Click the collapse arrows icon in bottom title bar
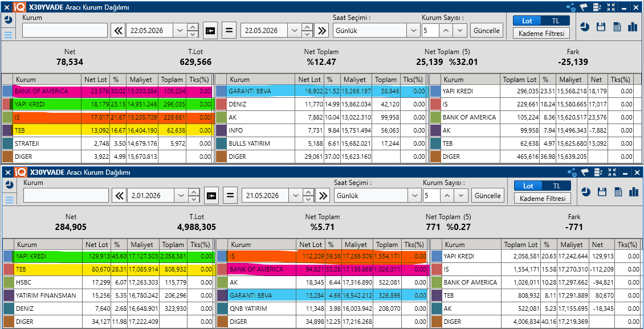 click(x=612, y=172)
